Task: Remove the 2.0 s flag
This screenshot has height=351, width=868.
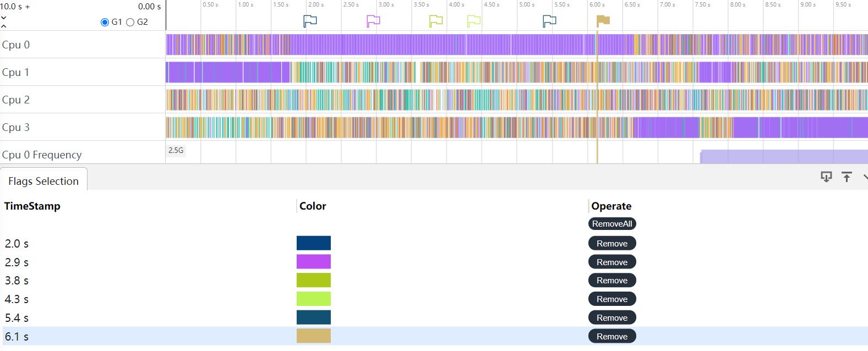Action: 612,243
